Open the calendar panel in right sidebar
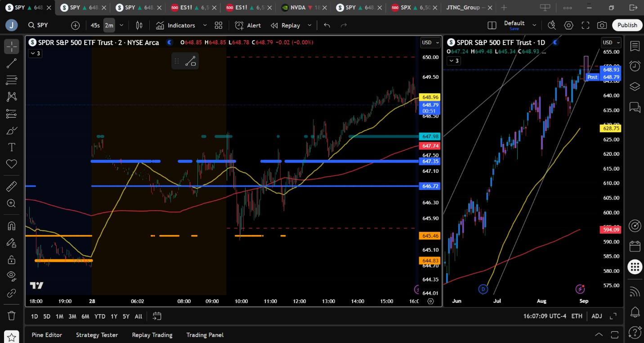 [x=635, y=246]
